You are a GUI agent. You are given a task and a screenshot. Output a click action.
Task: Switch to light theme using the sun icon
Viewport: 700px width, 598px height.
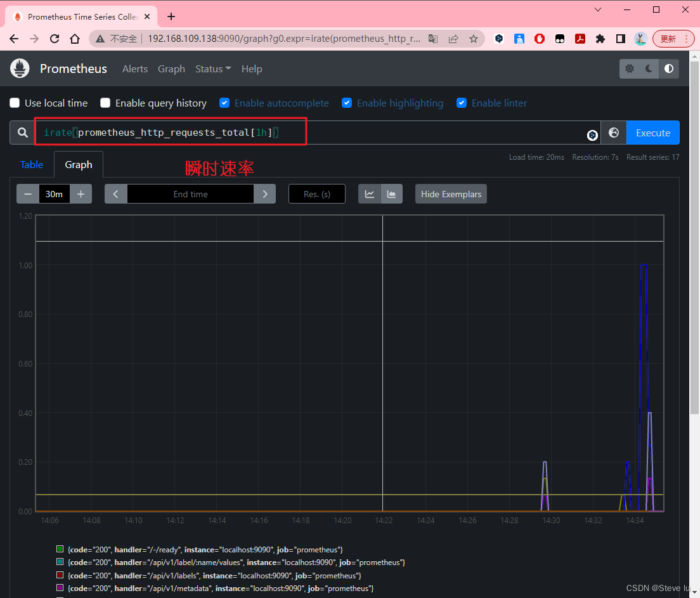click(630, 68)
